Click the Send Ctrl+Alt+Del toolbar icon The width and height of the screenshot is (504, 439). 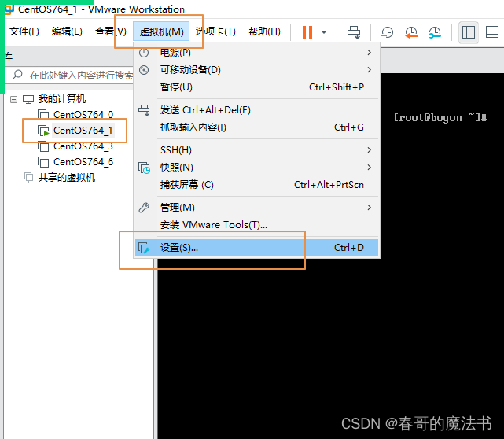[354, 32]
